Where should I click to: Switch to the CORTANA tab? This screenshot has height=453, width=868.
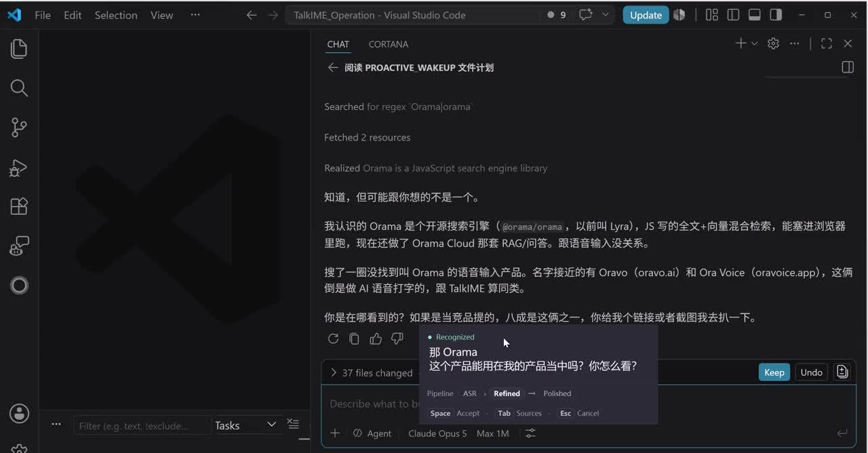pos(389,44)
